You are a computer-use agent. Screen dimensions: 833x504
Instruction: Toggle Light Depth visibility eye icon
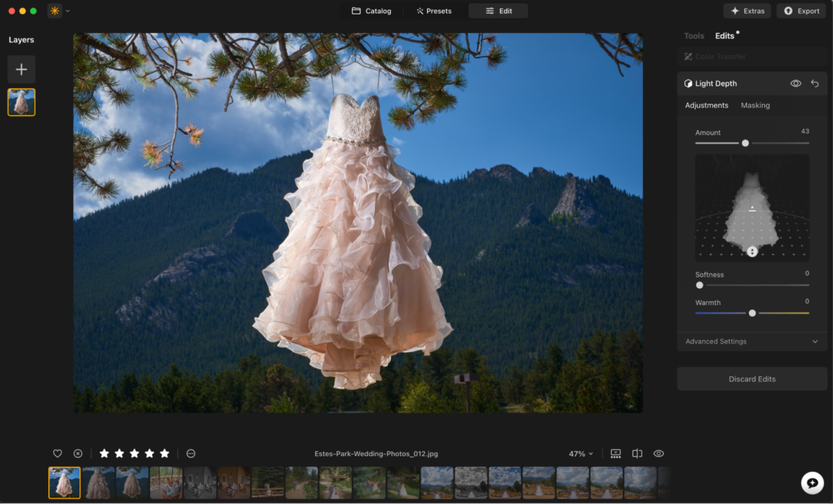[796, 84]
